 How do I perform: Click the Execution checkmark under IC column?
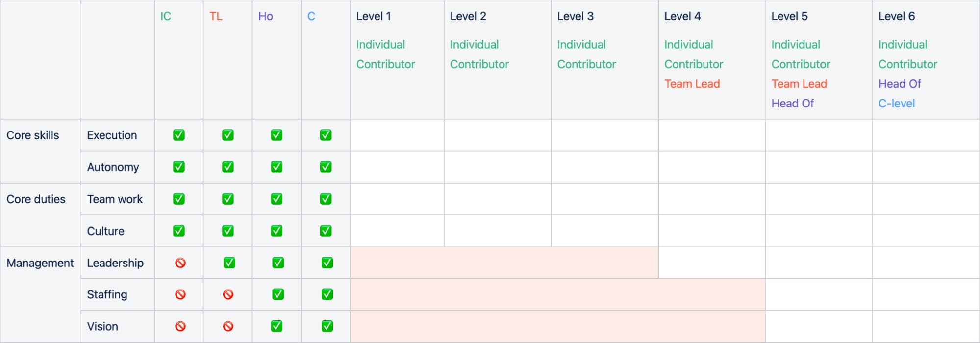pyautogui.click(x=179, y=135)
